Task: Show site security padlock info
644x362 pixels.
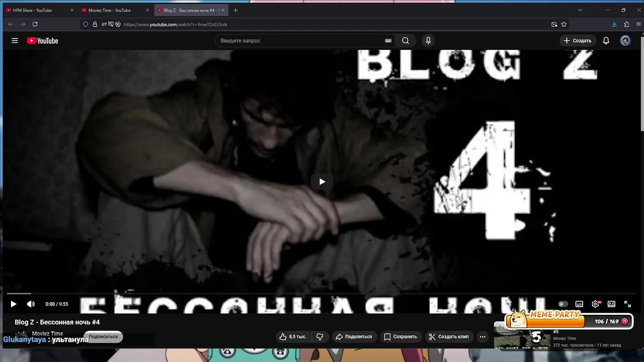Action: 95,24
